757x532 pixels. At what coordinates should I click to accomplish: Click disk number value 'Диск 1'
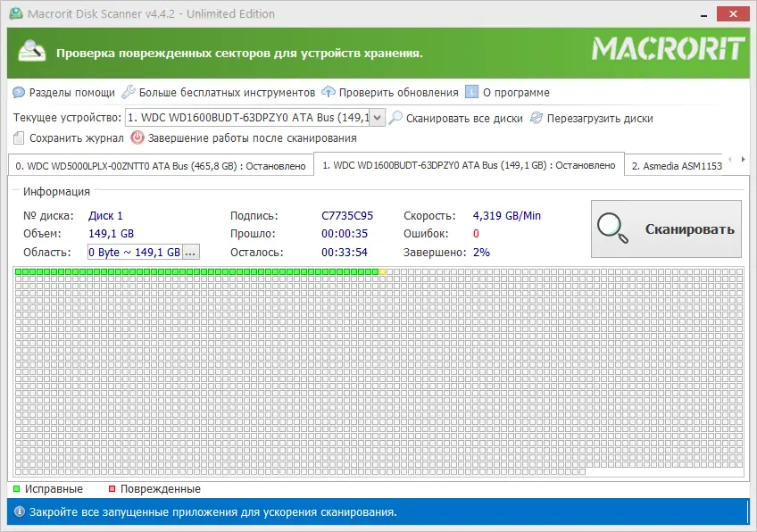coord(105,215)
